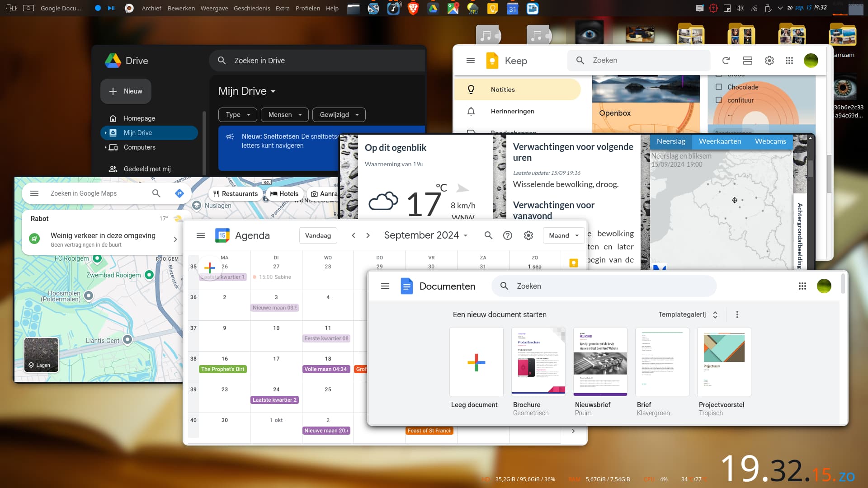Click the Agenda search icon

pos(488,235)
